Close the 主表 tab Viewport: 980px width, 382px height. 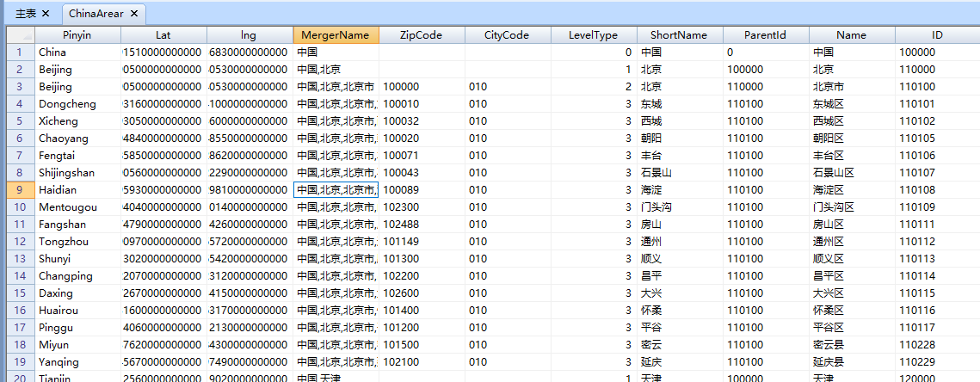(46, 13)
